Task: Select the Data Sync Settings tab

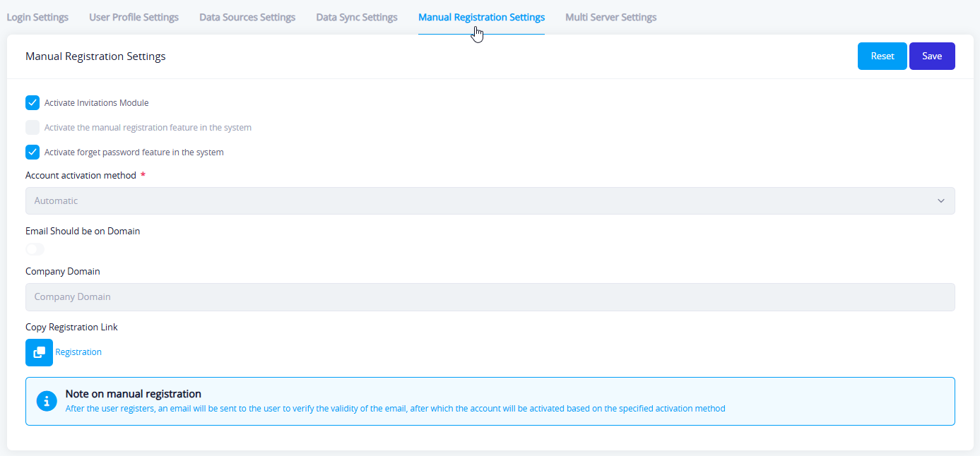Action: point(357,17)
